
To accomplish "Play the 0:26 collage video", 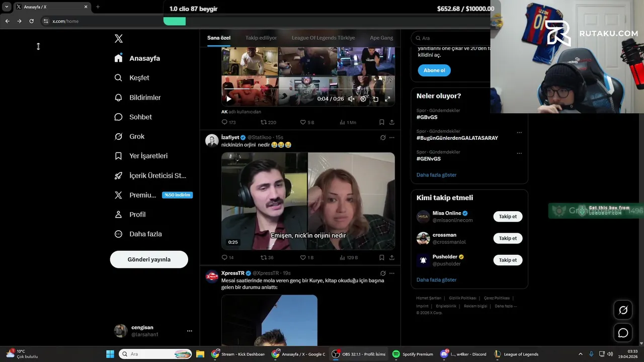I will [x=229, y=99].
